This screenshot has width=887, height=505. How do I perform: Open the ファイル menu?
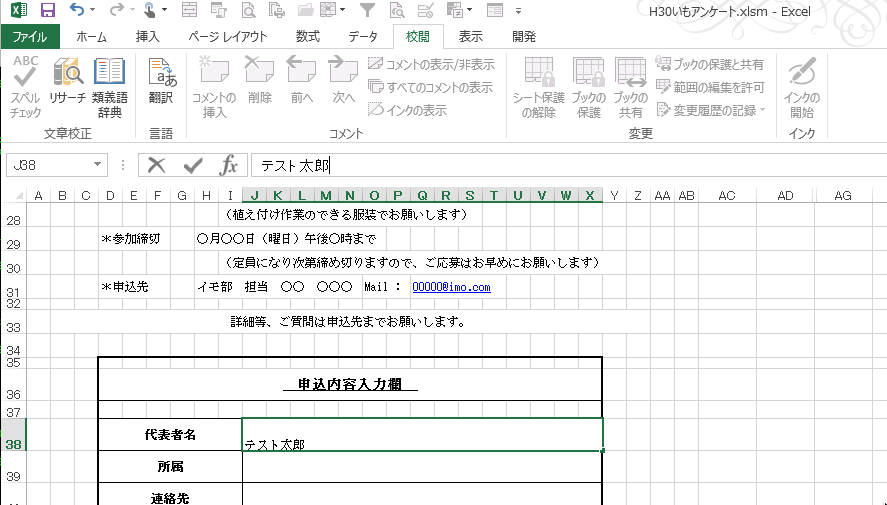[x=30, y=37]
